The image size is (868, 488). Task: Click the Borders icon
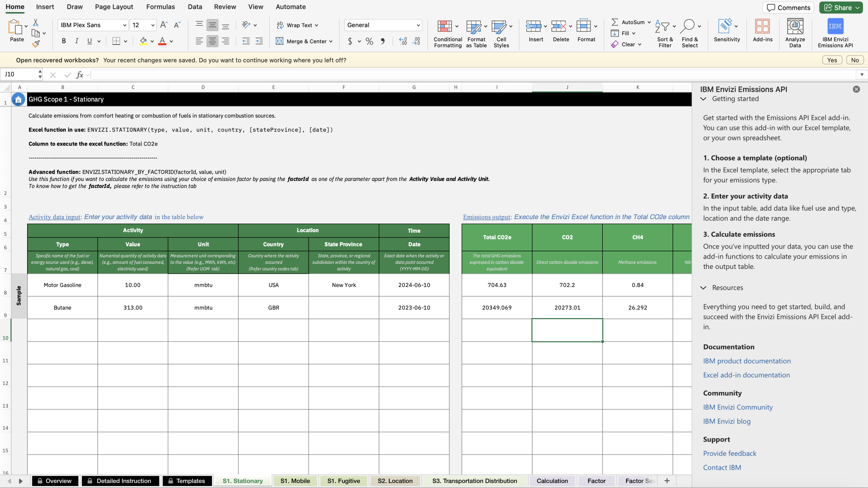pos(116,41)
